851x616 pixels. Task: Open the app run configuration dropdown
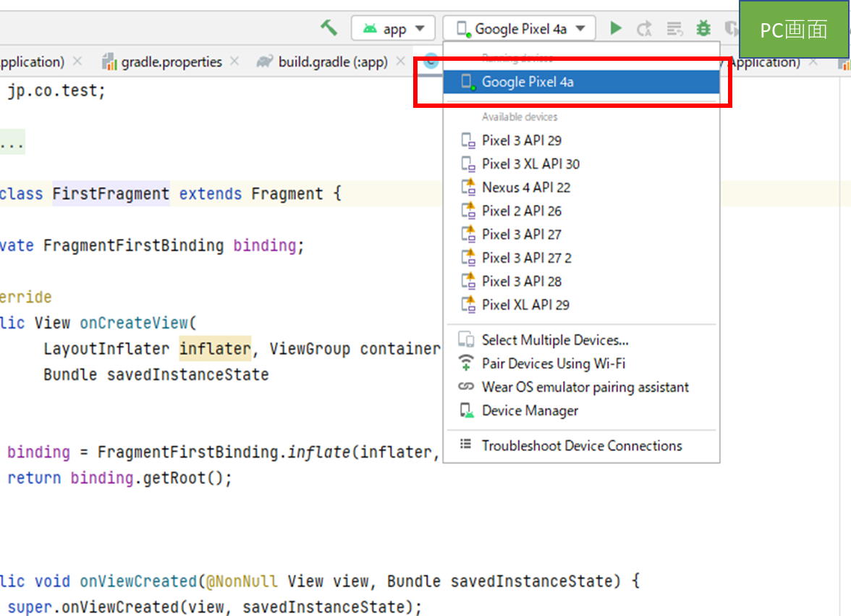(393, 28)
